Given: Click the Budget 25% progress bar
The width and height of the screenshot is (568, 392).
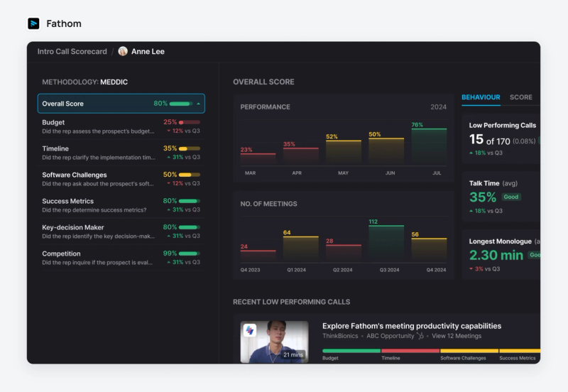Looking at the screenshot, I should pyautogui.click(x=189, y=122).
